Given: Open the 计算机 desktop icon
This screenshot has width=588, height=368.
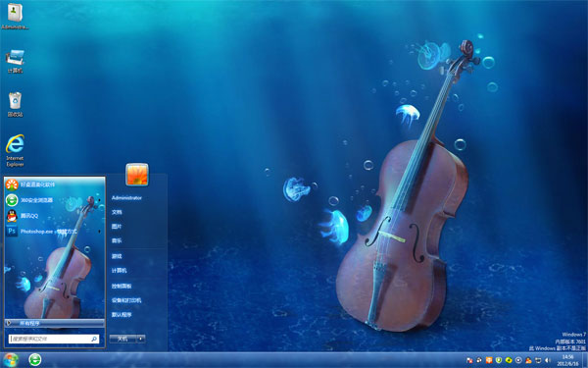Looking at the screenshot, I should (15, 61).
